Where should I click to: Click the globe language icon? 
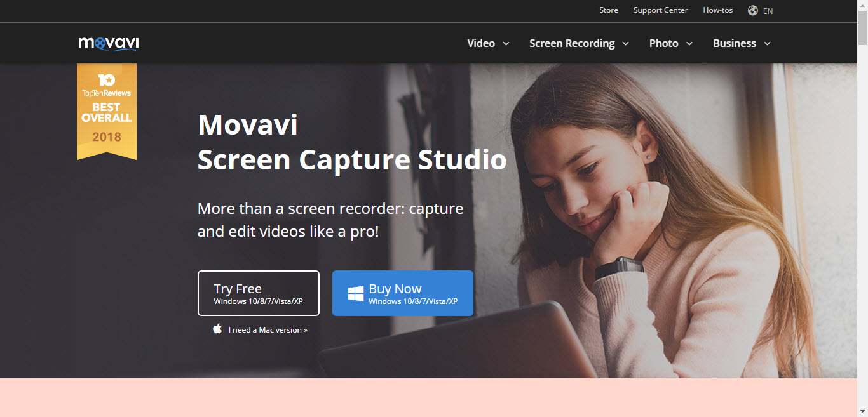(752, 10)
